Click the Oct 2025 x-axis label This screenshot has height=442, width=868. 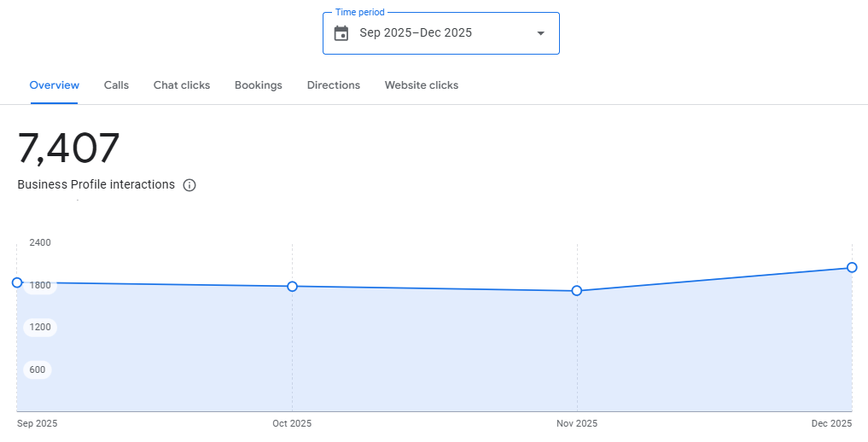click(x=292, y=424)
